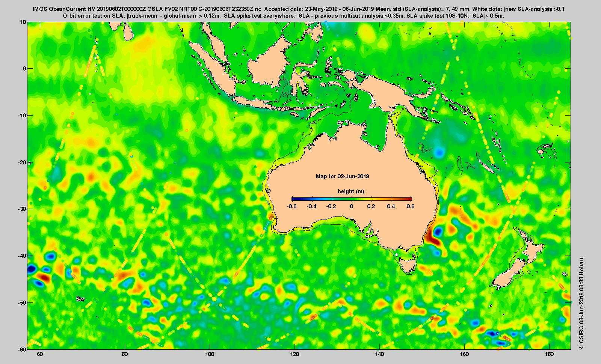
Task: Click the latitude label '-10'
Action: pyautogui.click(x=22, y=115)
